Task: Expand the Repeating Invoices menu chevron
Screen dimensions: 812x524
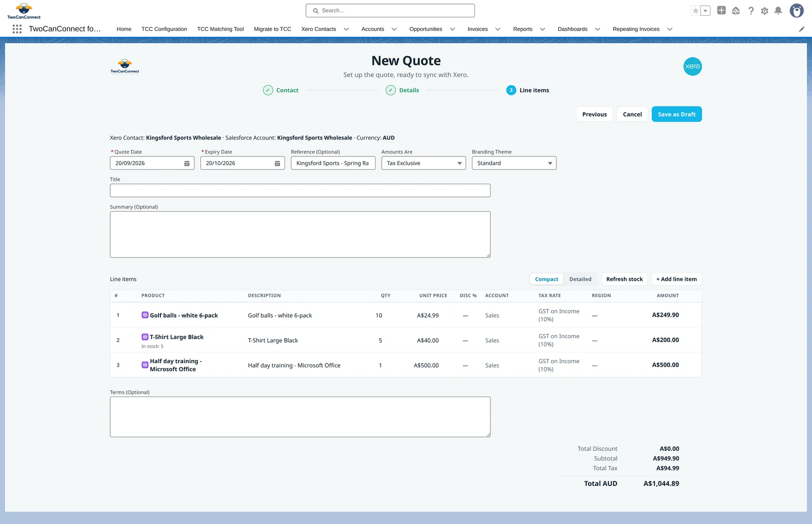Action: point(669,29)
